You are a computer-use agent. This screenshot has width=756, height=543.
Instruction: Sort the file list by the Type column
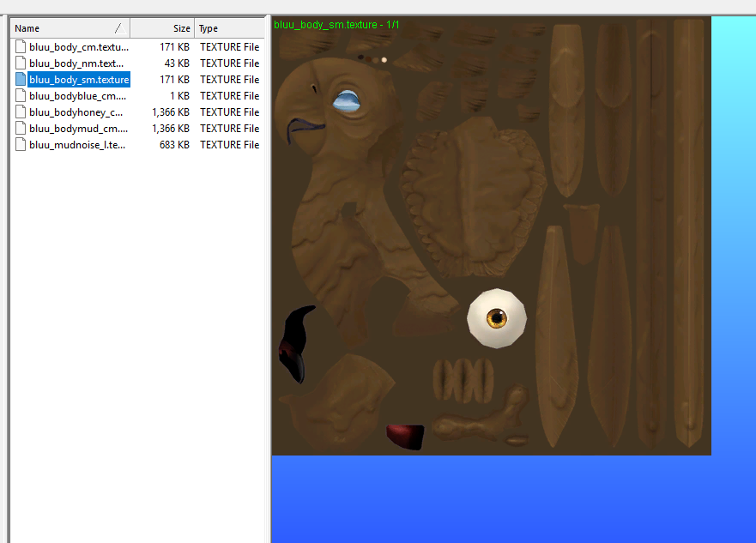(x=229, y=28)
